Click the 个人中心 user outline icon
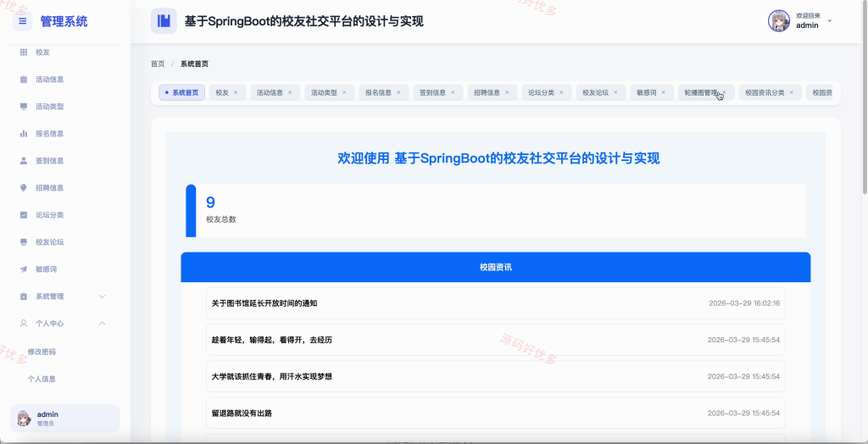 point(23,324)
